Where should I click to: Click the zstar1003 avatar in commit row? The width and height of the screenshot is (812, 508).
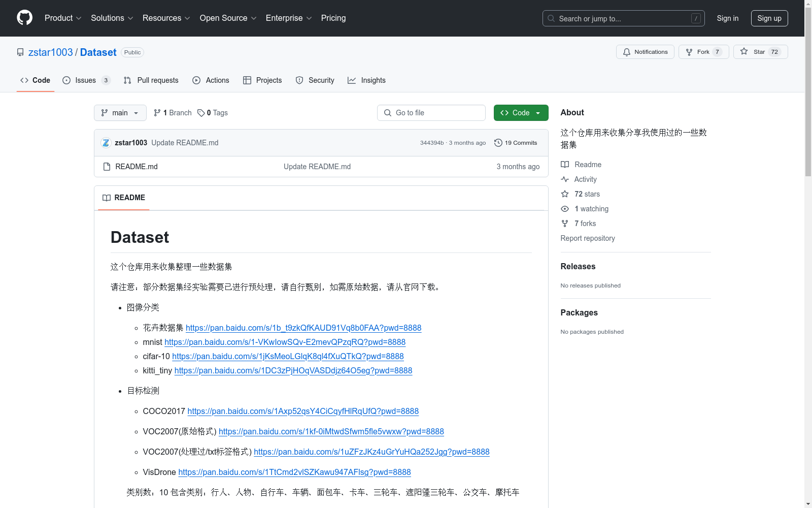[x=106, y=143]
